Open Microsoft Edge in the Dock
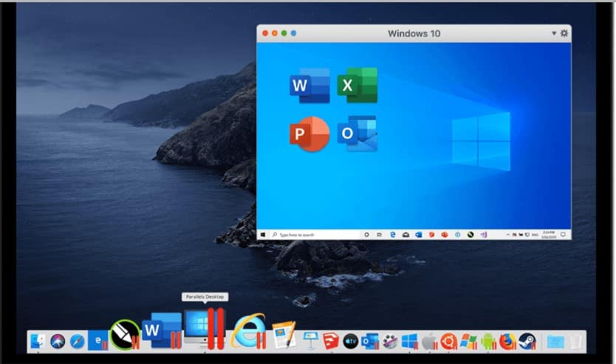Screen dimensions: 616x364 click(x=97, y=340)
